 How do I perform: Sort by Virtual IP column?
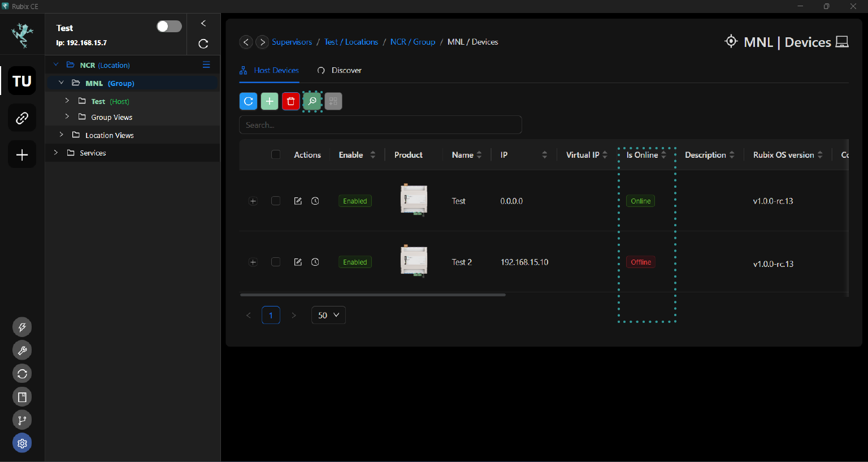[x=605, y=155]
